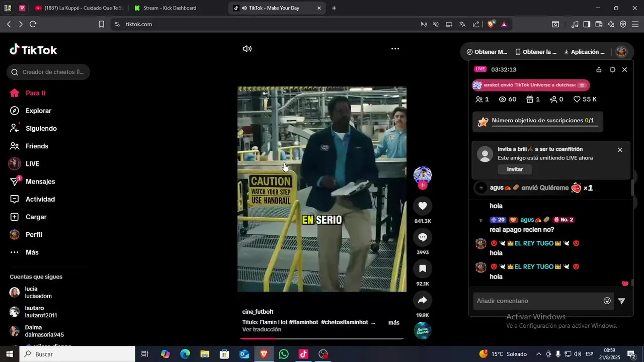Open emoji picker in comment box
The width and height of the screenshot is (644, 362).
coord(607,301)
